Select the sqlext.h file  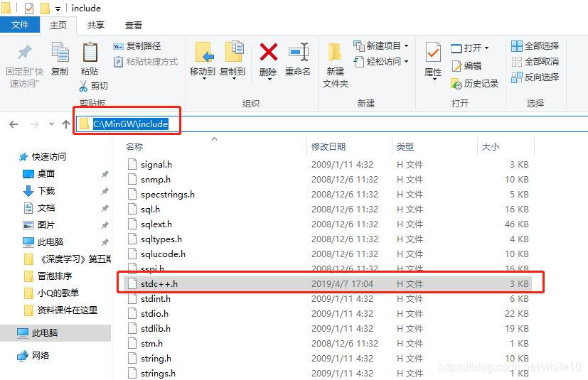click(156, 224)
